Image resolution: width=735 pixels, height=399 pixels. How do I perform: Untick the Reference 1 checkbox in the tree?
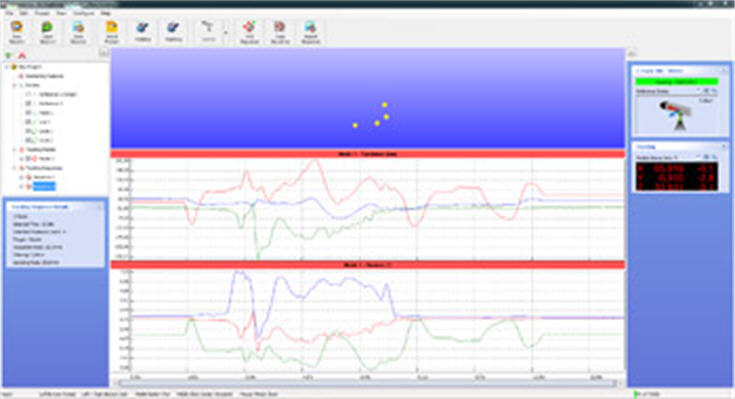point(28,104)
